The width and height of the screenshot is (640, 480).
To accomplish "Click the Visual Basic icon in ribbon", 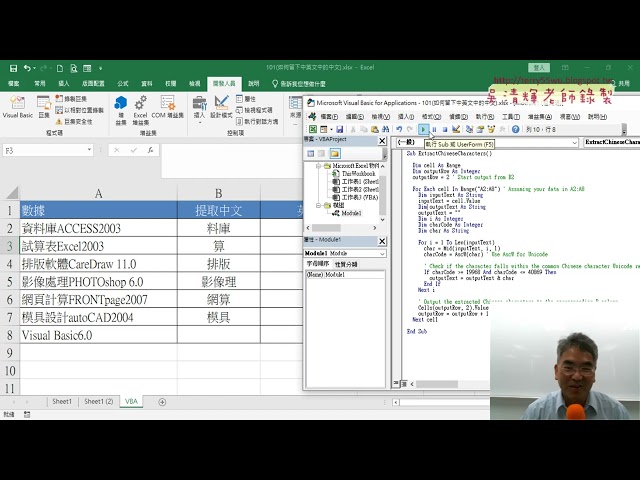I will (17, 104).
